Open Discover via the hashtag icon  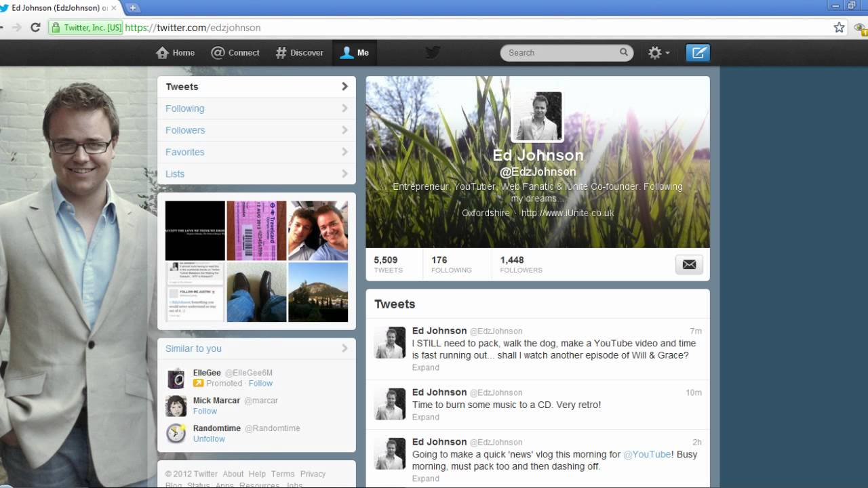pyautogui.click(x=281, y=53)
